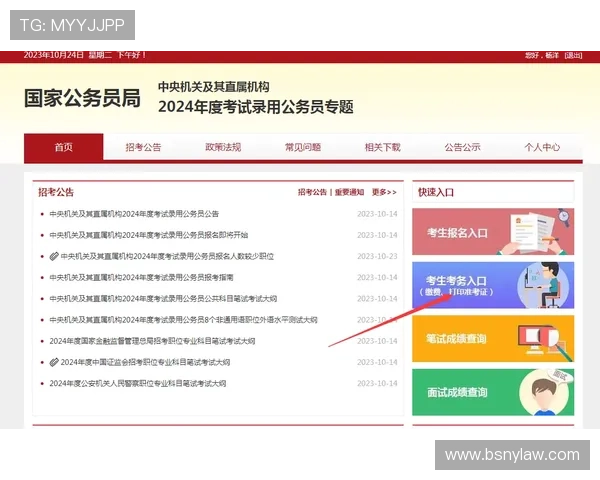The width and height of the screenshot is (600, 480).
Task: Select the 常见问题 tab
Action: click(303, 147)
